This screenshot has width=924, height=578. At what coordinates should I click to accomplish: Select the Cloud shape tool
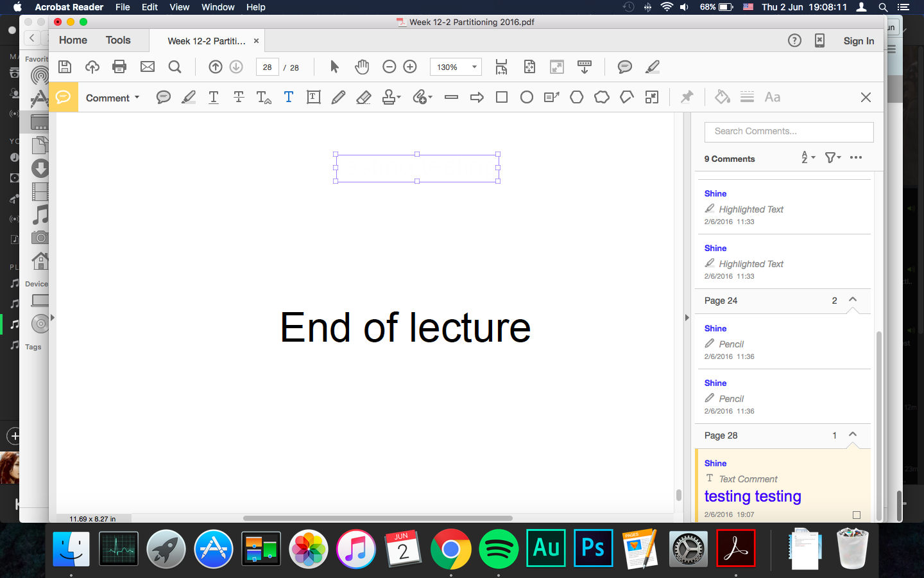[x=602, y=98]
